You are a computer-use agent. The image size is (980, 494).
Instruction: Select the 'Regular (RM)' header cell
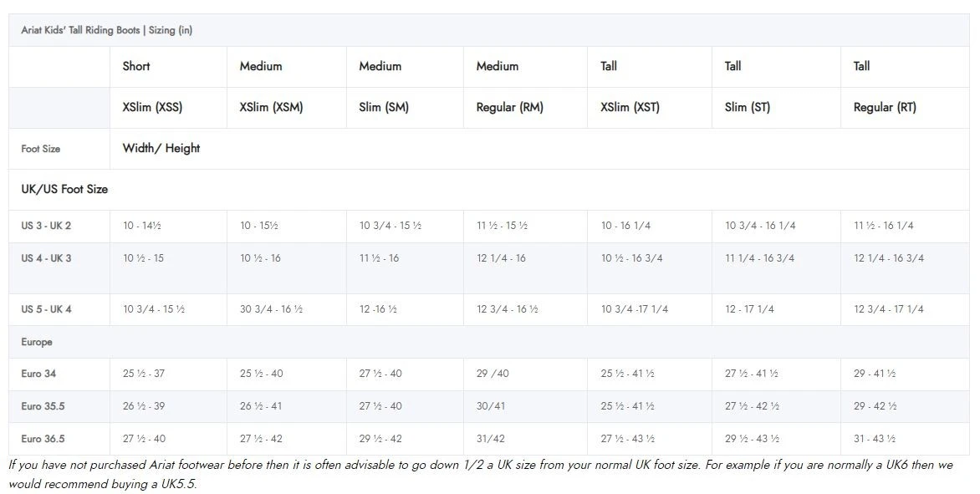[509, 107]
